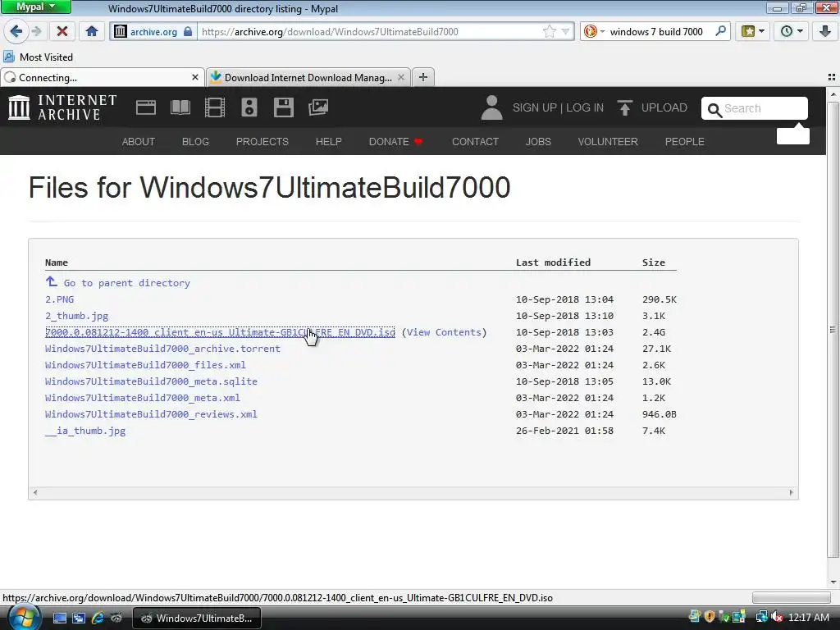Open the Video film strip icon
Viewport: 840px width, 630px height.
point(214,107)
